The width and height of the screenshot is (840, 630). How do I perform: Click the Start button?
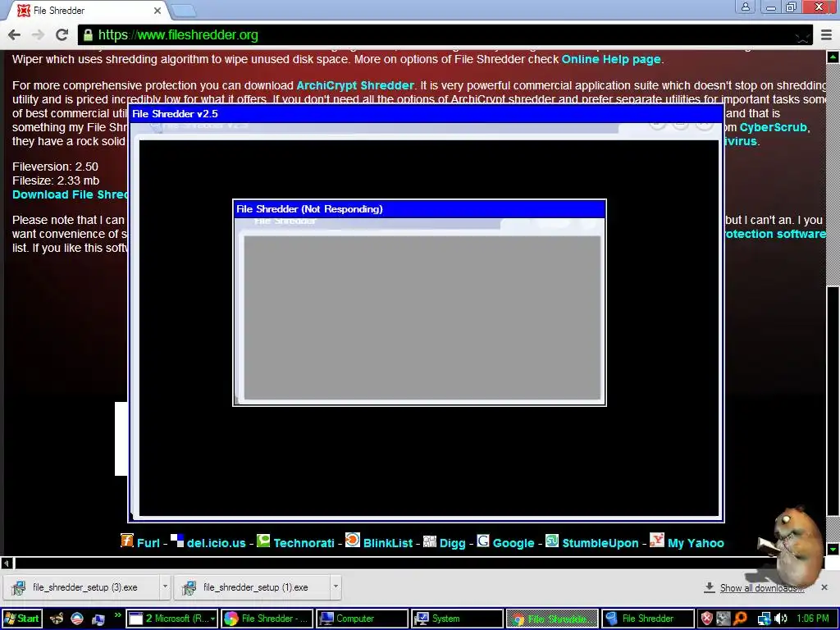click(x=21, y=619)
